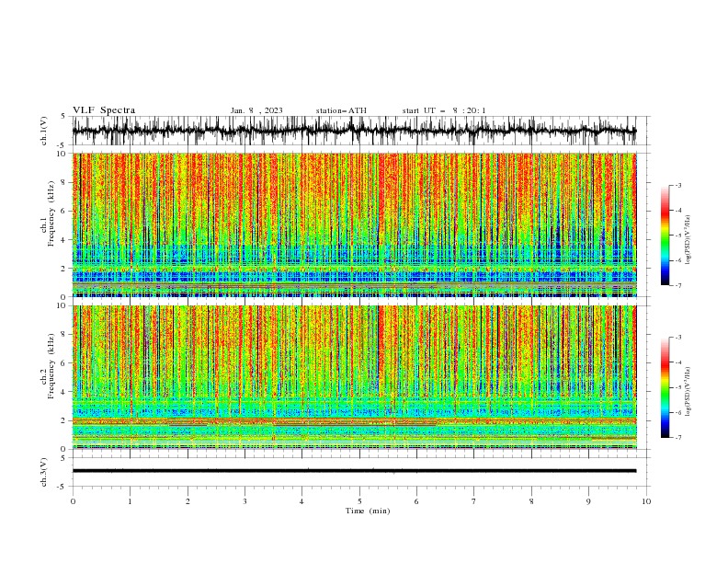This screenshot has width=728, height=563.
Task: Click the "-5" tick on ch.3(V) axis
Action: coord(62,487)
